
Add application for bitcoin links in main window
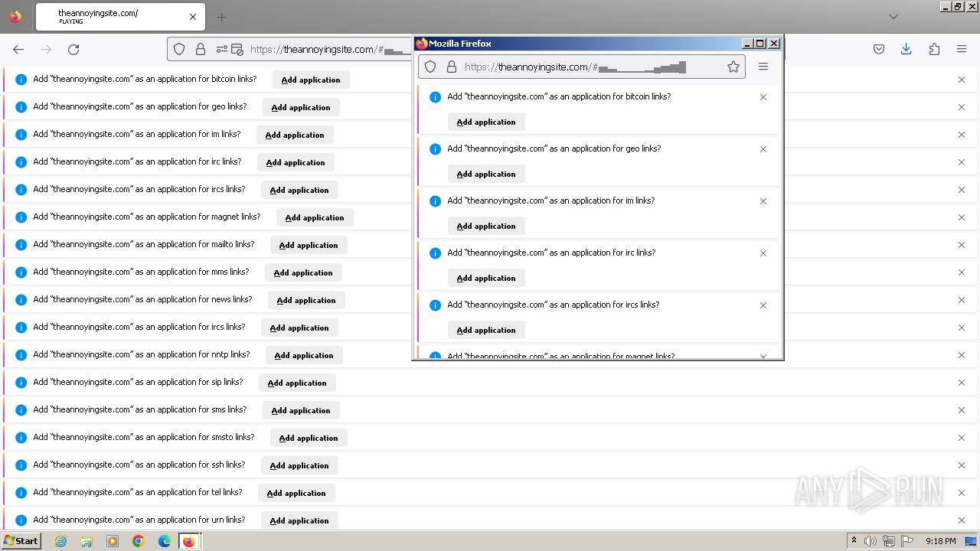click(311, 80)
